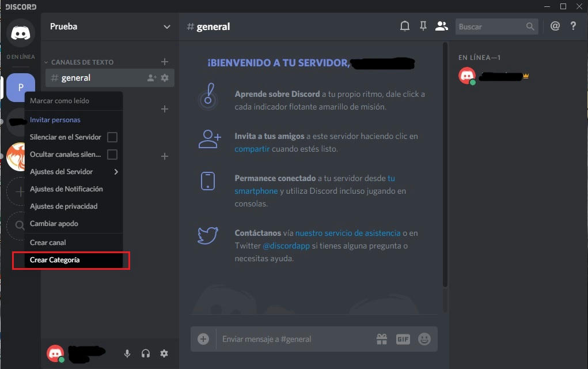
Task: Click the Twitter bird icon
Action: pyautogui.click(x=208, y=236)
